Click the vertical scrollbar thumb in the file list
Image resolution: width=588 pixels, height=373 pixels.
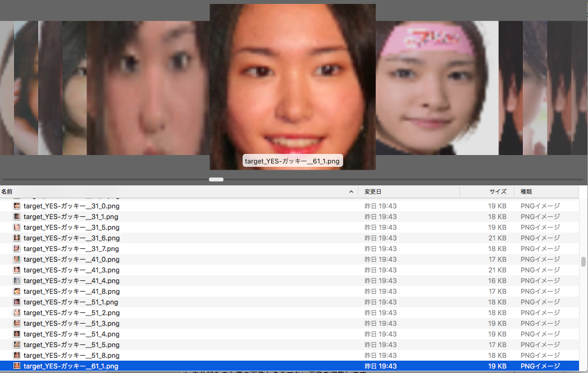584,262
